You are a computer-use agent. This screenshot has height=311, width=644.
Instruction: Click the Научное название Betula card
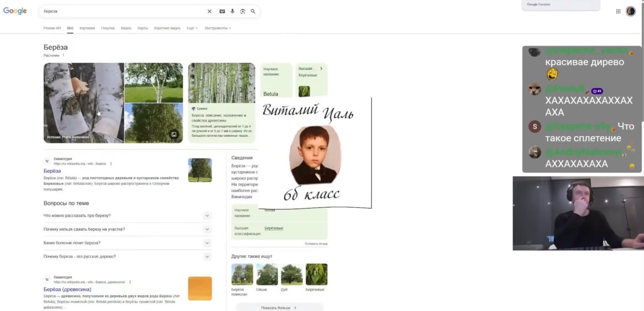pos(276,80)
